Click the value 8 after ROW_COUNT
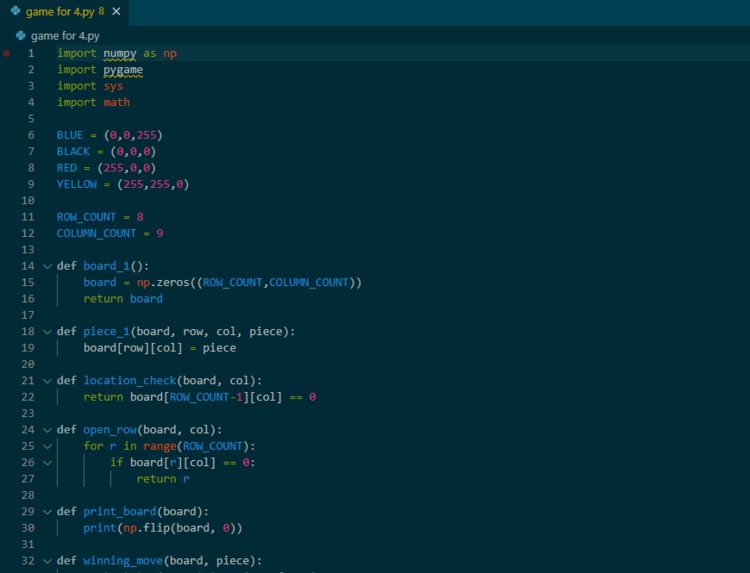The width and height of the screenshot is (750, 573). pos(140,217)
